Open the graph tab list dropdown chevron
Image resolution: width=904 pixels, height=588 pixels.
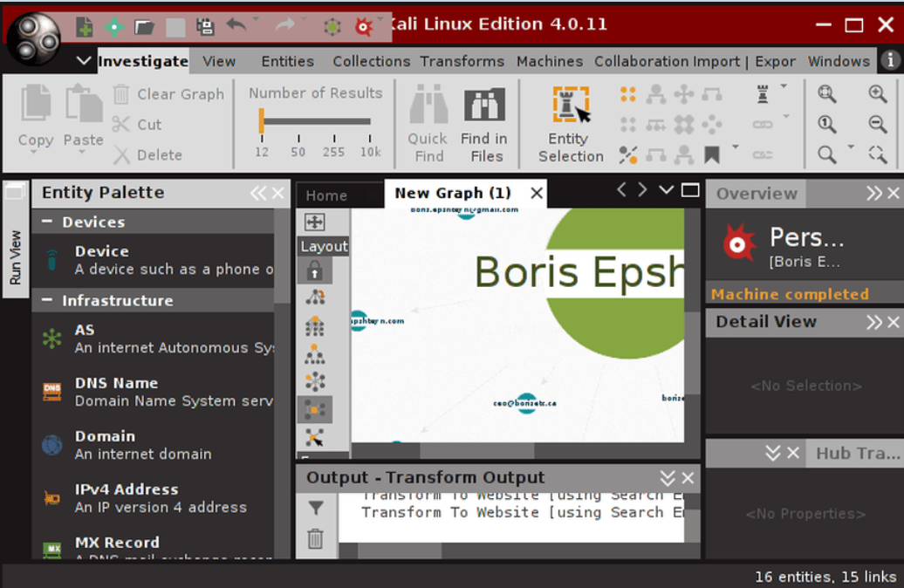[x=666, y=189]
